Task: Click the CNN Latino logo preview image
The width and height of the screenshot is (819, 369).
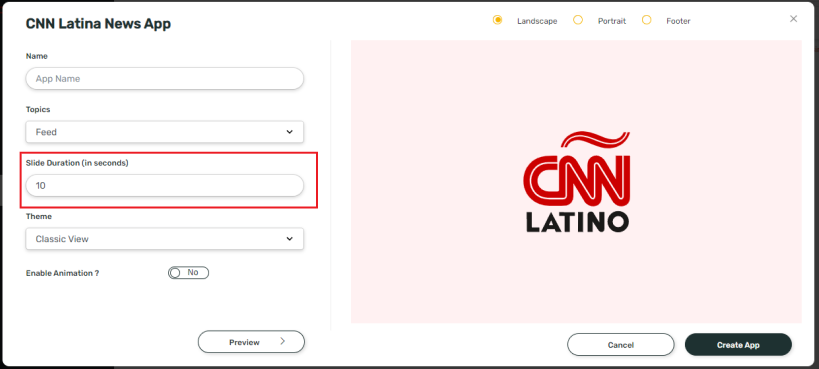Action: [x=576, y=182]
